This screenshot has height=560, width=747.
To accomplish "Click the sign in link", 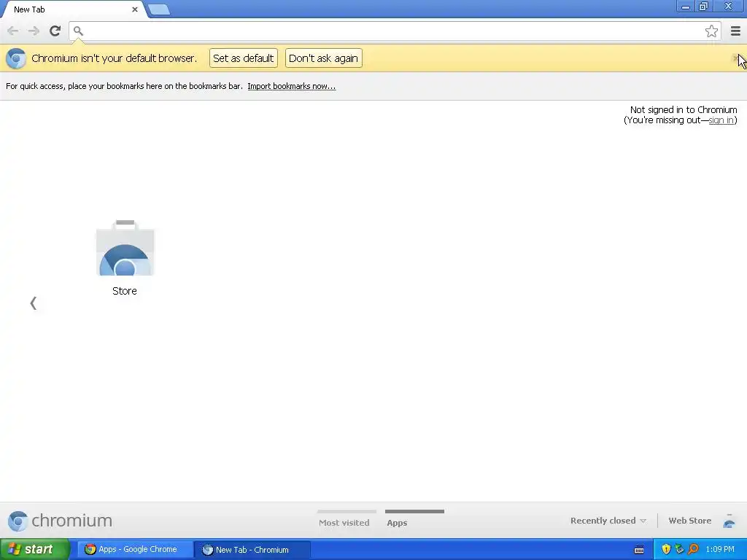I will coord(721,120).
